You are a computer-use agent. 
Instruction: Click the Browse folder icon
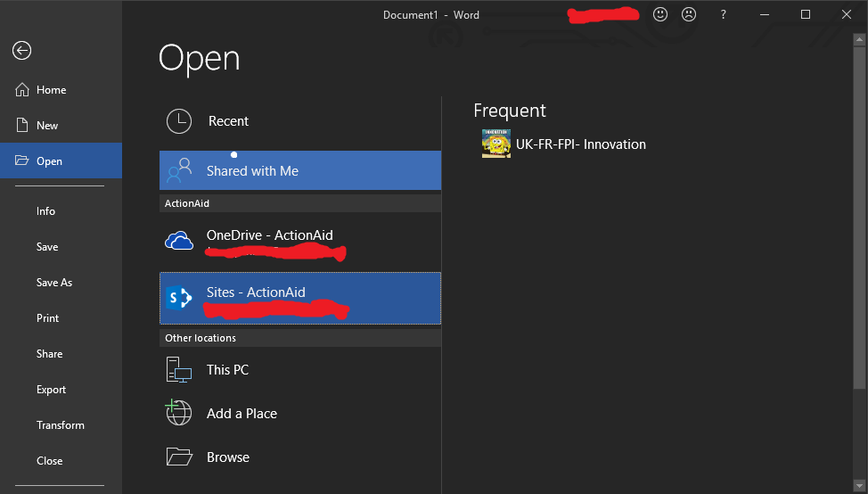[179, 457]
